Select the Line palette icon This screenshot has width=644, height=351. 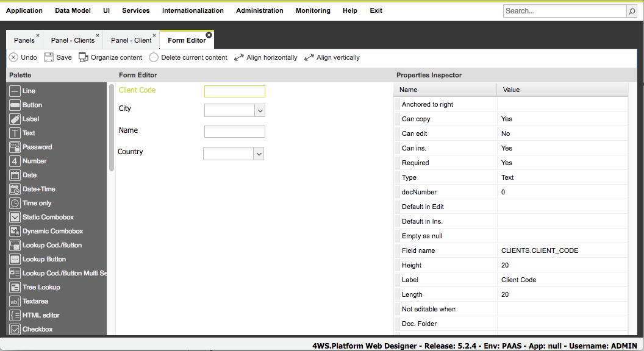(x=15, y=91)
